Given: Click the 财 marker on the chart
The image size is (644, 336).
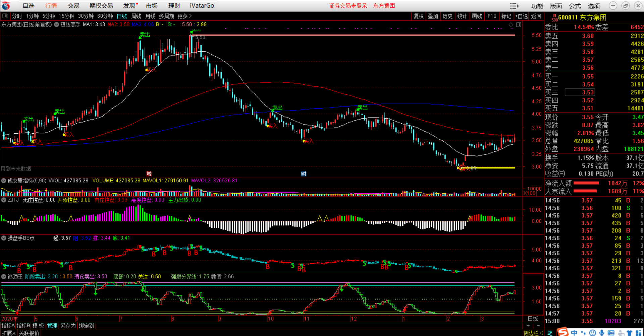Looking at the screenshot, I should [304, 174].
